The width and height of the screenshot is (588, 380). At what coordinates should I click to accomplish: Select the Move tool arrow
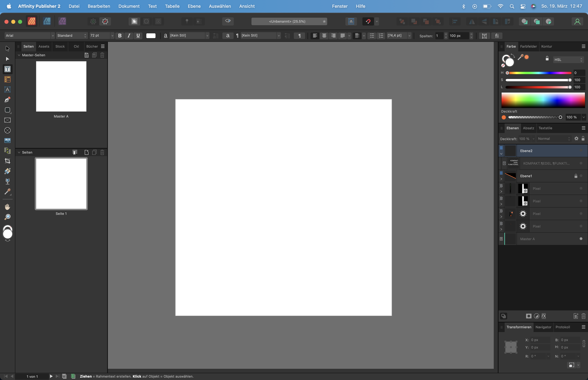[x=7, y=49]
